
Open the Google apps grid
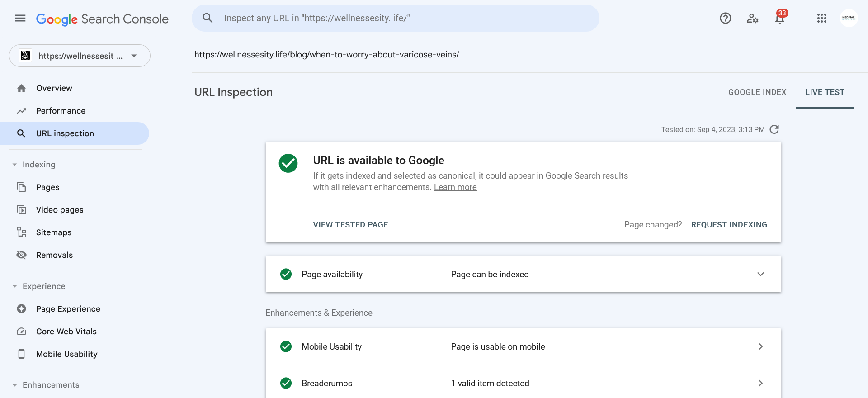[x=822, y=18]
